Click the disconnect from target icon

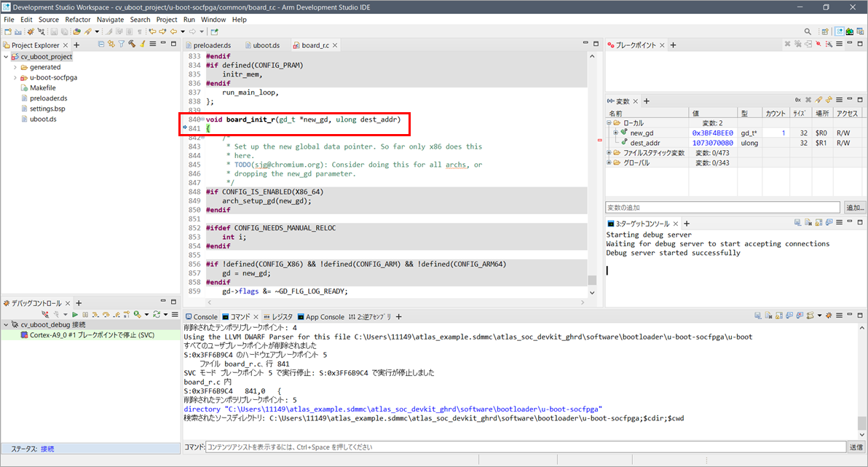(x=45, y=314)
